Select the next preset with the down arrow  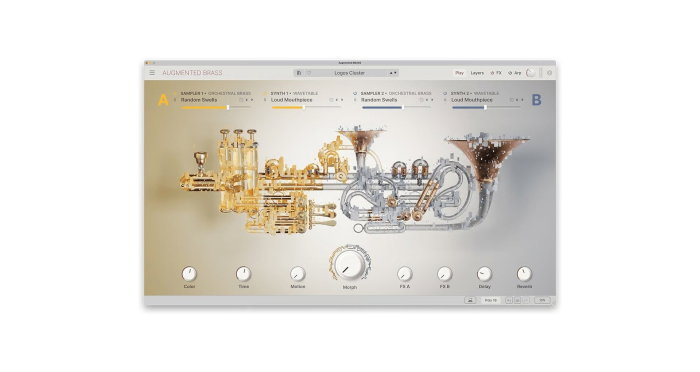click(395, 73)
